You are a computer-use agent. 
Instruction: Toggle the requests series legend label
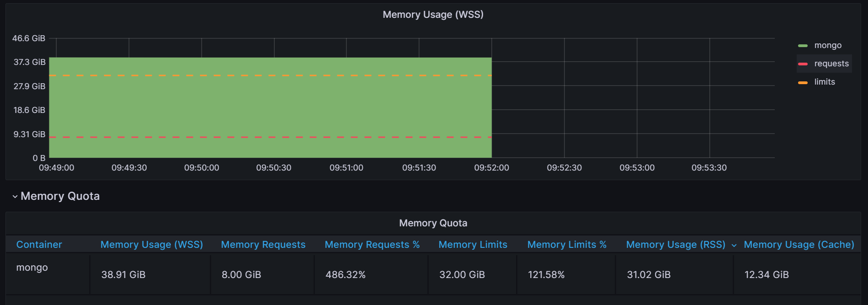tap(831, 64)
